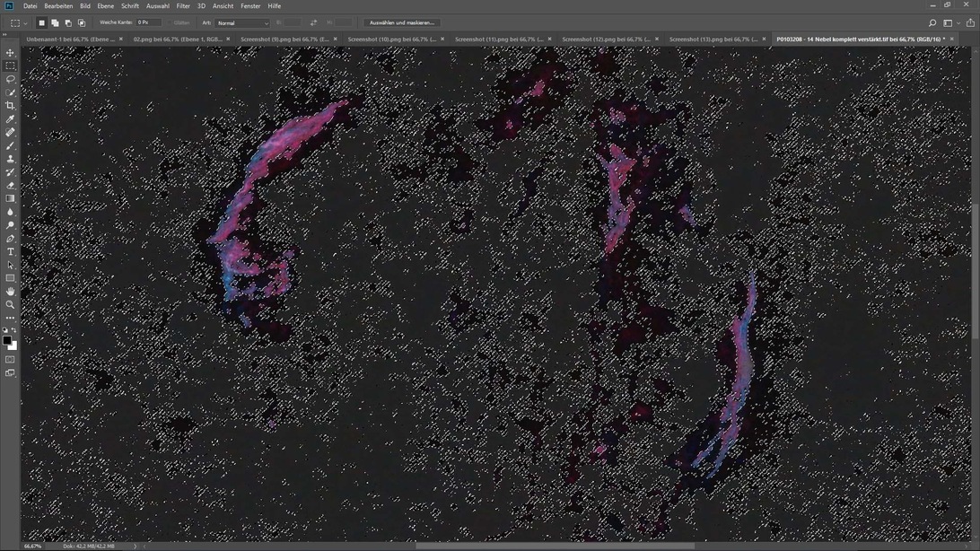This screenshot has width=980, height=551.
Task: Click the 'Weiche Kante' feather input field
Action: click(148, 22)
